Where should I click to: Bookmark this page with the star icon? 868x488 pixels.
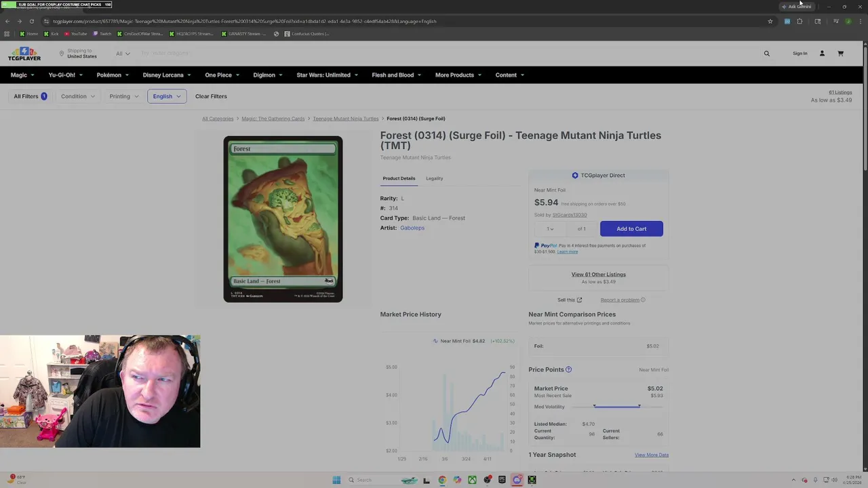(x=770, y=21)
